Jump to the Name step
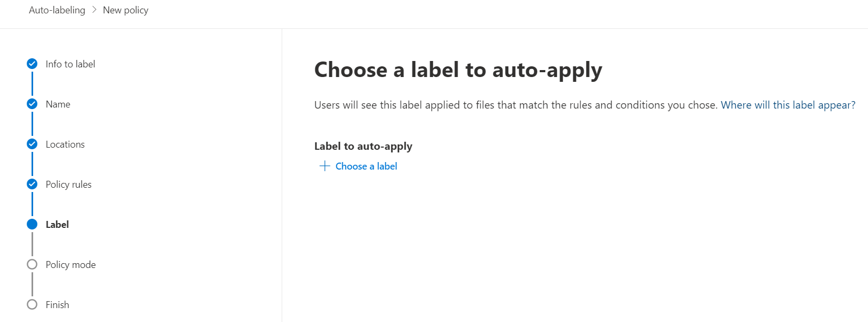The height and width of the screenshot is (322, 868). point(58,104)
